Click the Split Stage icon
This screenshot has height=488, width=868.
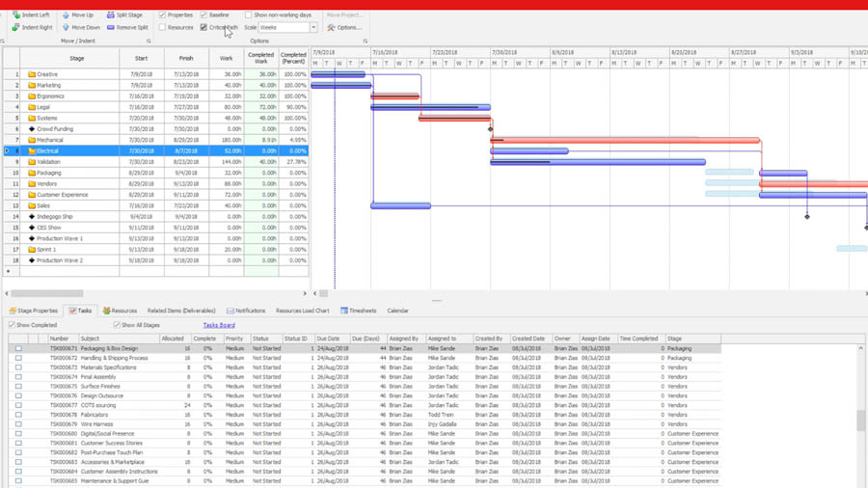click(x=110, y=15)
